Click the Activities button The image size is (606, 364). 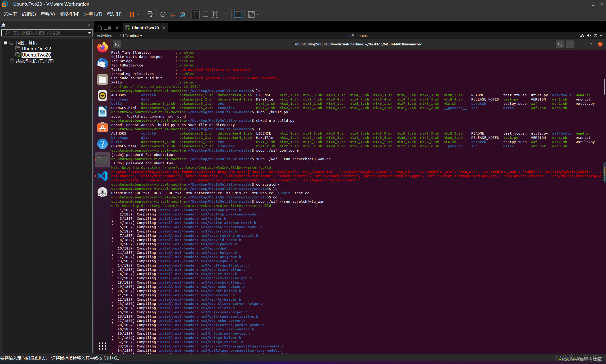tap(104, 35)
